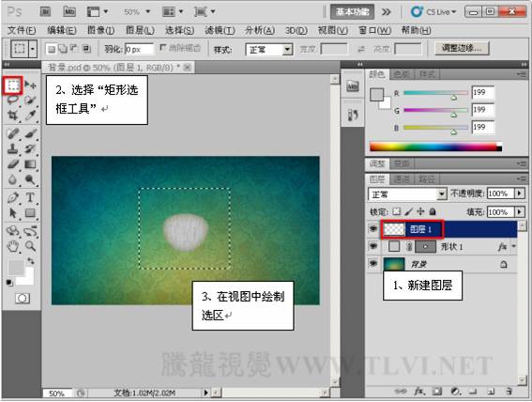Open the 图层(L) menu
532x402 pixels.
click(140, 31)
